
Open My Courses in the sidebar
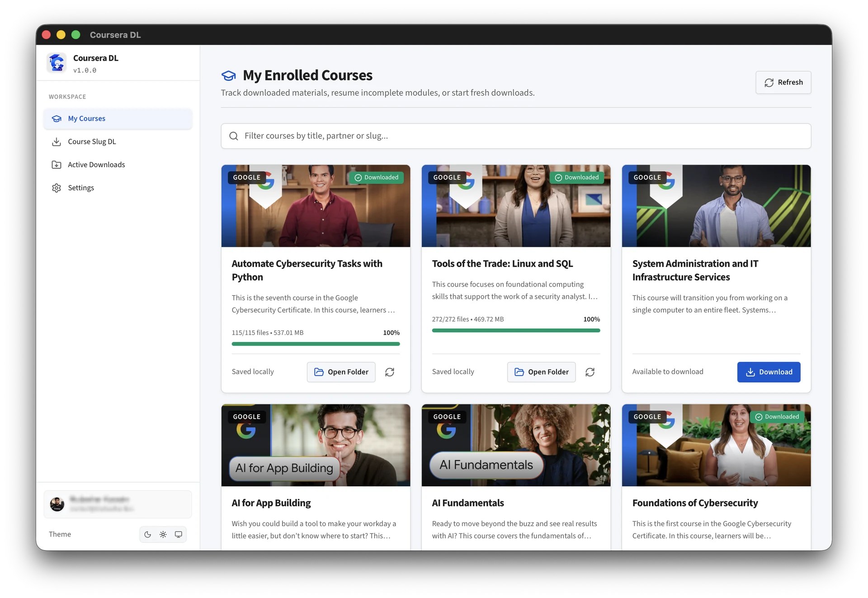point(118,118)
